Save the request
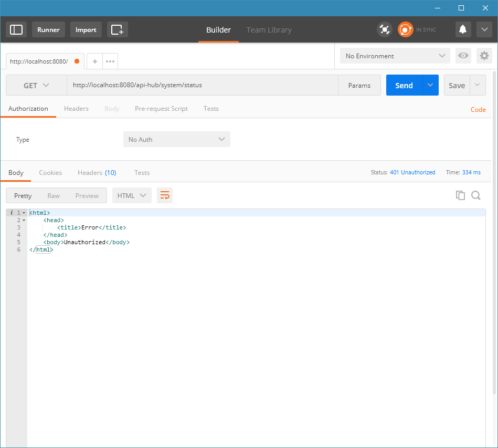The height and width of the screenshot is (448, 498). [457, 85]
